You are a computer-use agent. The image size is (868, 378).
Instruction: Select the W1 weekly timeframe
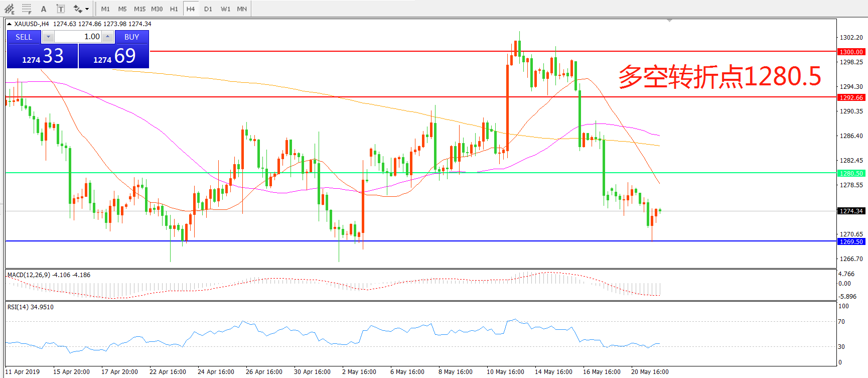225,9
